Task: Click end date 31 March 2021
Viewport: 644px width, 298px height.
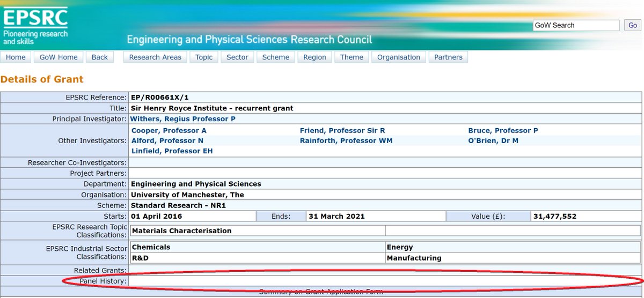Action: (336, 217)
